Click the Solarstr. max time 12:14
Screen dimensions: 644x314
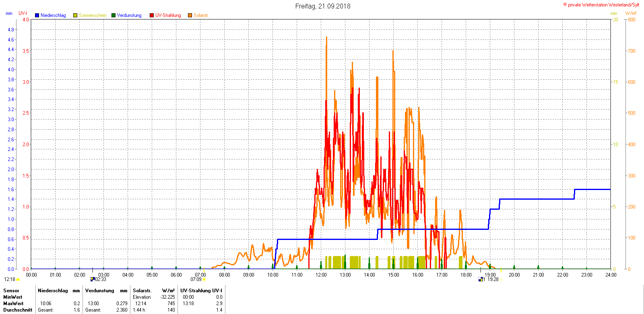tap(141, 304)
